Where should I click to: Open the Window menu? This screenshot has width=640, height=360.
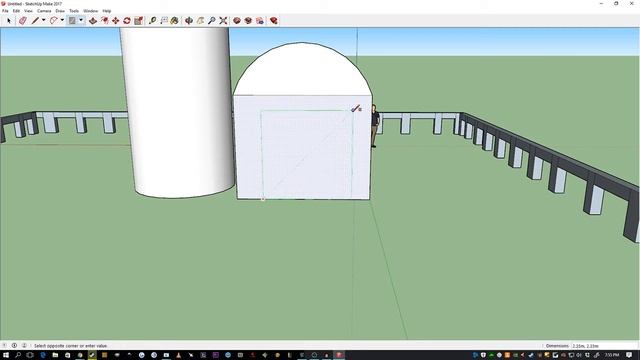click(x=91, y=11)
